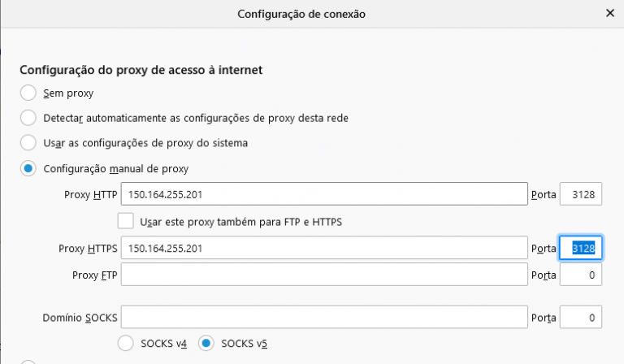Screen dimensions: 624x364
Task: Focus the Porta field for Domínio SOCKS
Action: pos(580,317)
